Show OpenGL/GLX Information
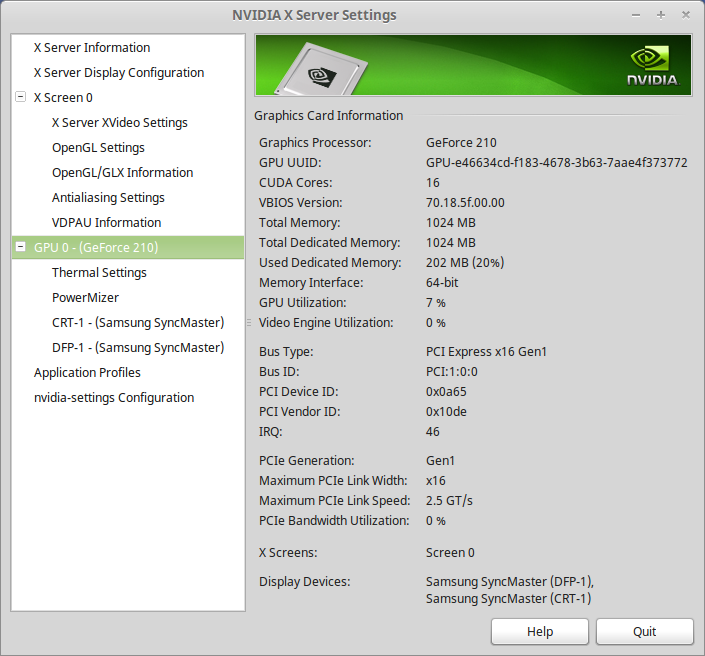The height and width of the screenshot is (656, 705). 122,173
